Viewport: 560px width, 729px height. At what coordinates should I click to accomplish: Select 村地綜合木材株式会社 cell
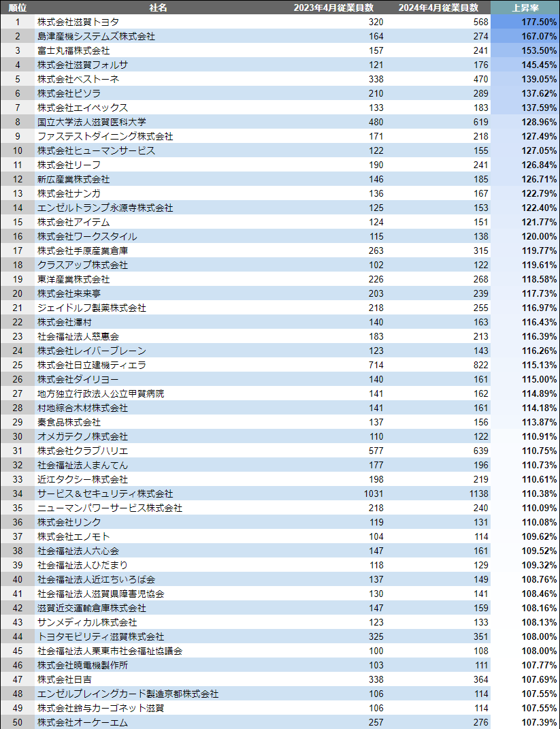pos(159,408)
